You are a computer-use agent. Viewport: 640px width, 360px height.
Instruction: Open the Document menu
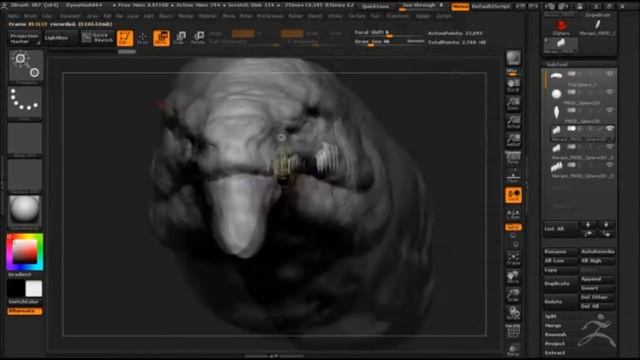click(x=70, y=16)
